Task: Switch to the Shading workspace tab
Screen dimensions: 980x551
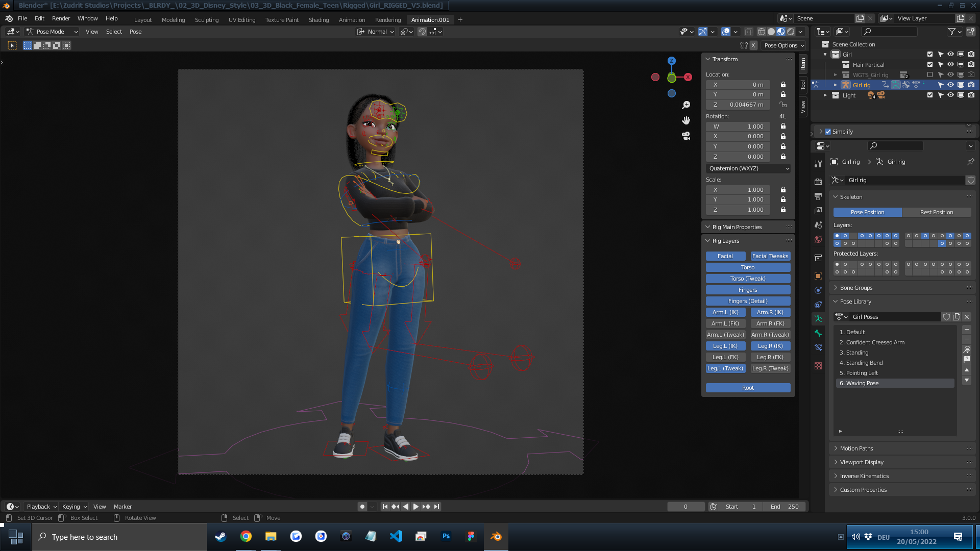Action: coord(318,20)
